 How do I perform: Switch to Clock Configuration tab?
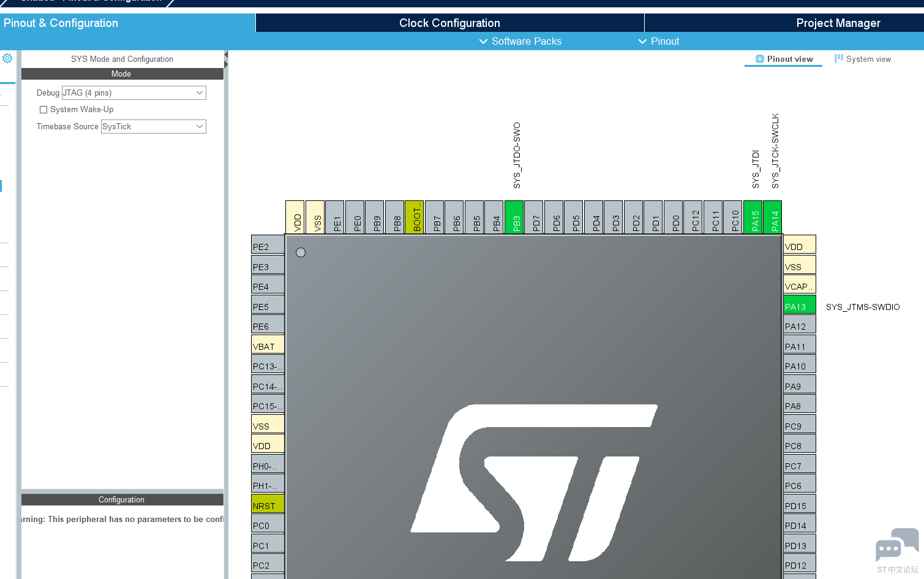[449, 23]
